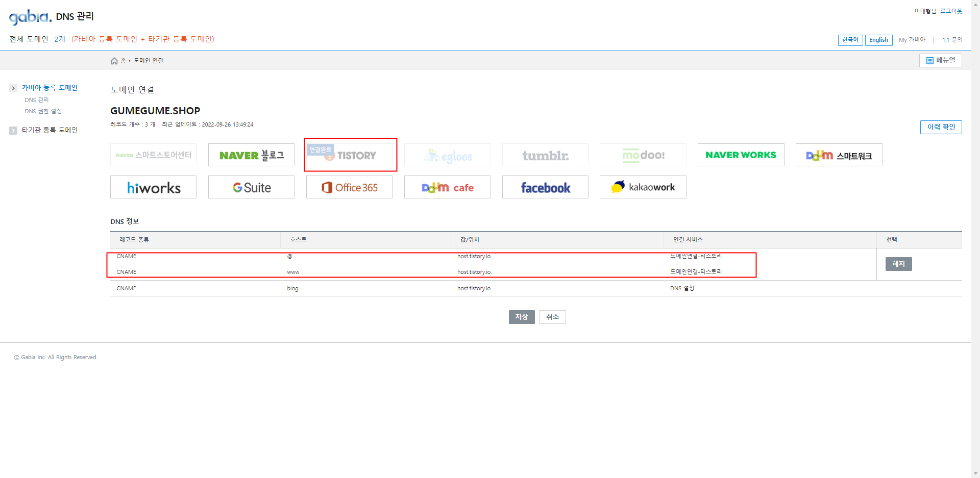Click the 저장 save button
The width and height of the screenshot is (980, 478).
click(x=522, y=317)
